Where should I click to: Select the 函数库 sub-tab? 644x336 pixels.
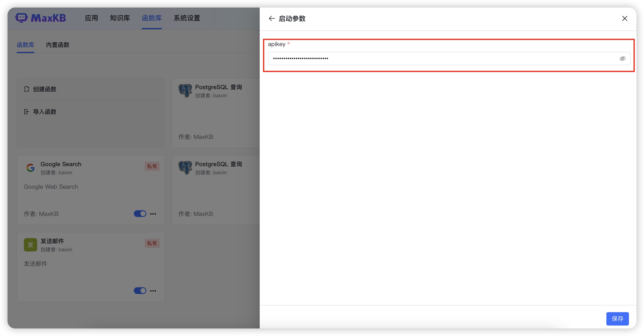pyautogui.click(x=26, y=45)
